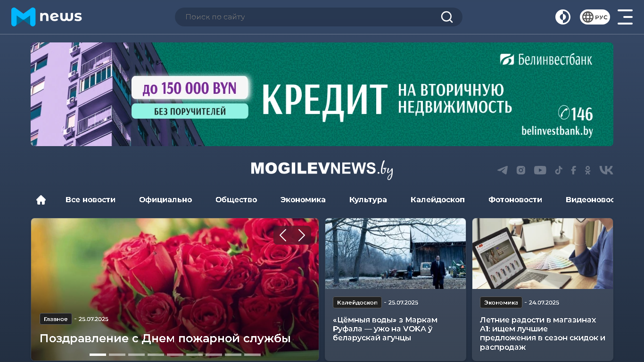Select the last carousel indicator
The width and height of the screenshot is (644, 362).
coord(252,354)
